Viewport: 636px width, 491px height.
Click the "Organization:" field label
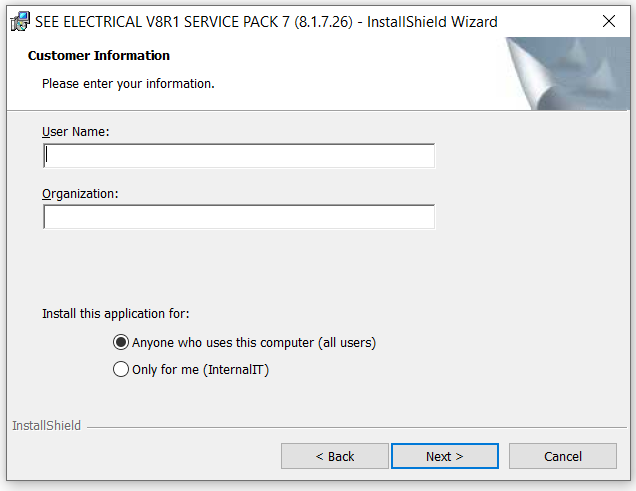click(x=80, y=194)
